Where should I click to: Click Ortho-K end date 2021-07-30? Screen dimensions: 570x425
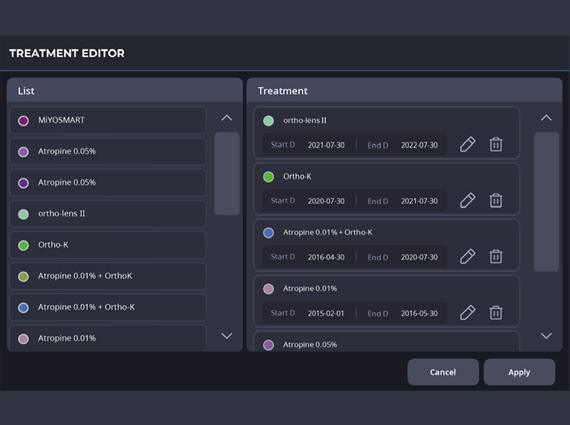(x=419, y=201)
